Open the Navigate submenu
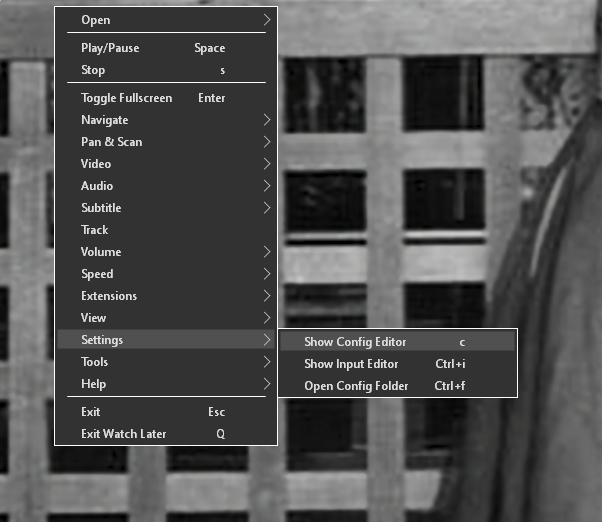This screenshot has width=602, height=522. (x=166, y=120)
